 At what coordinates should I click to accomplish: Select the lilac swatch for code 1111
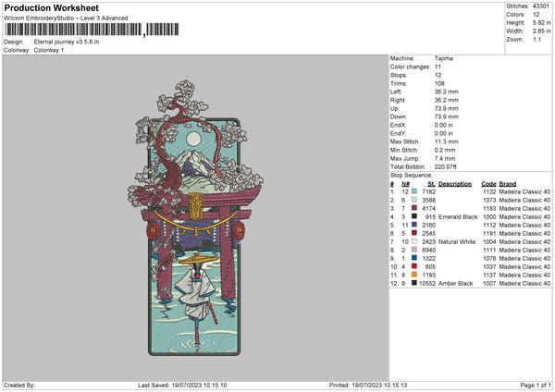[414, 250]
